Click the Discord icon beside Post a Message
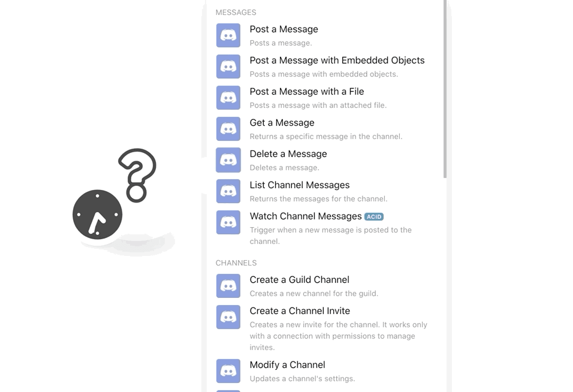573x392 pixels. (x=228, y=35)
